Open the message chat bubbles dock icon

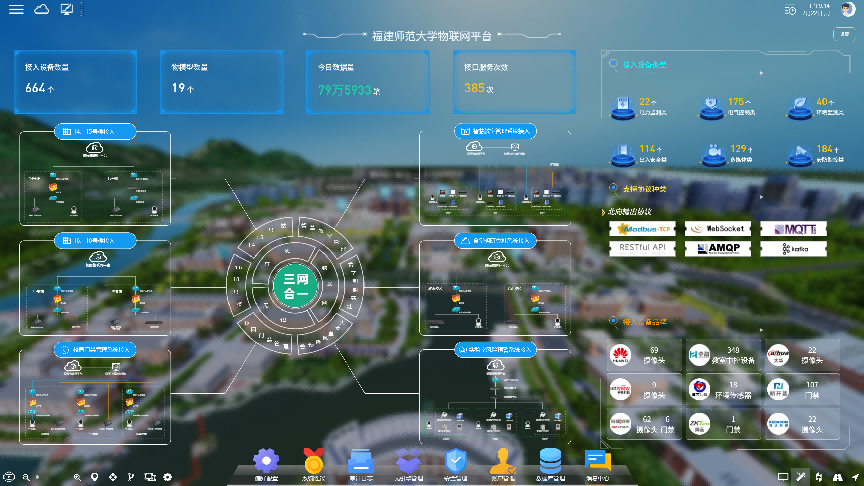[x=597, y=461]
